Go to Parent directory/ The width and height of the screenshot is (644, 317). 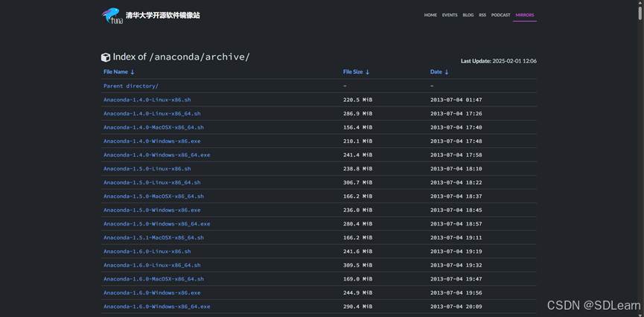pos(131,86)
